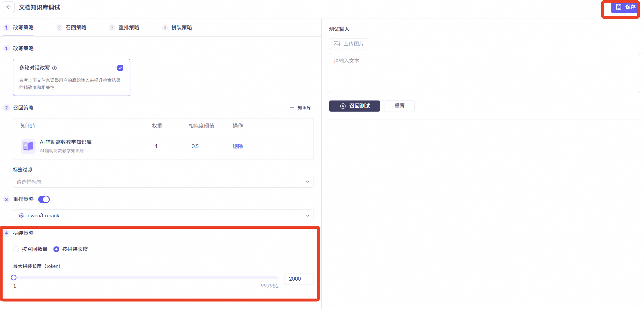The image size is (644, 309).
Task: Click the info icon beside 多轮对话改写
Action: pyautogui.click(x=54, y=68)
